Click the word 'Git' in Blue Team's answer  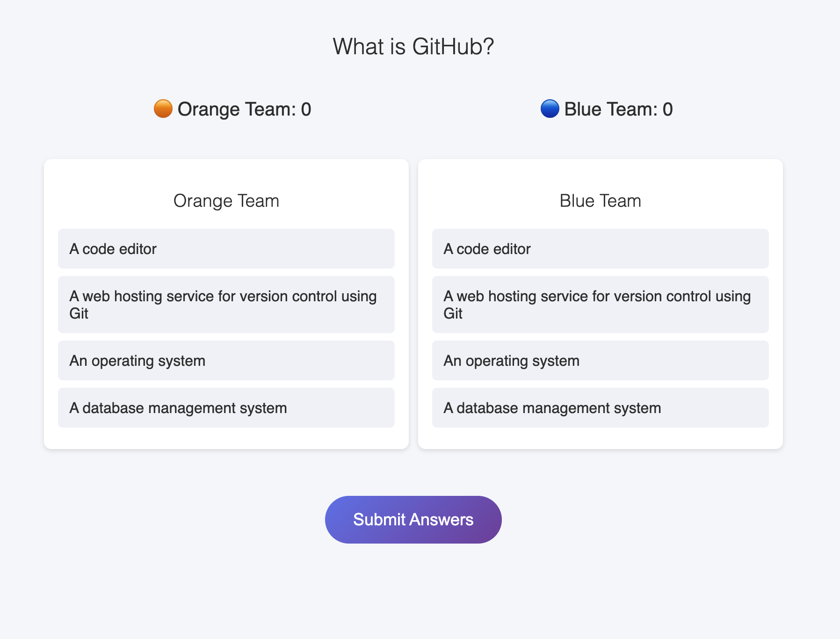[453, 313]
